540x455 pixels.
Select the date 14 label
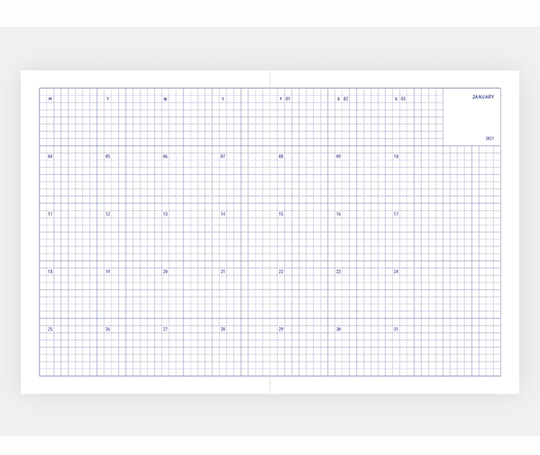[223, 214]
